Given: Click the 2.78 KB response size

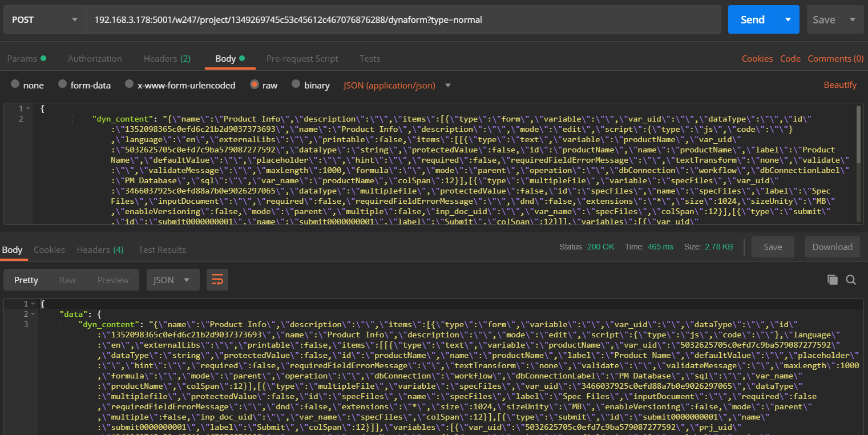Looking at the screenshot, I should click(718, 247).
